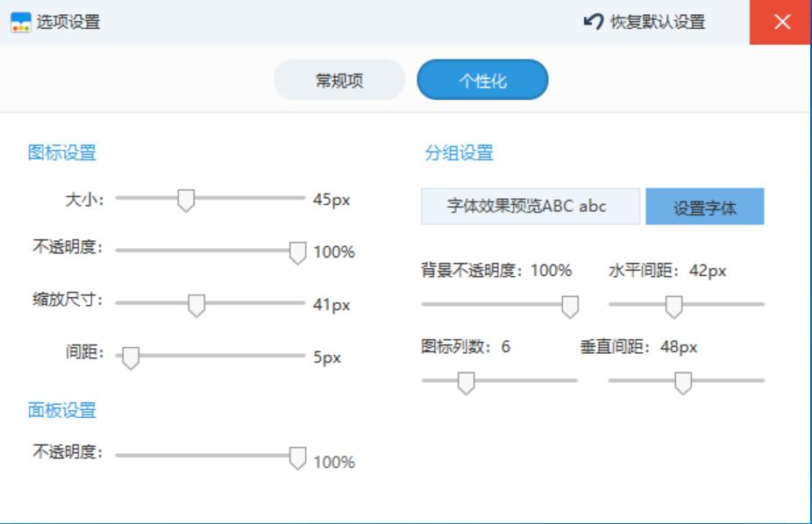
Task: Click the 面板设置 不透明度 slider handle
Action: tap(297, 457)
